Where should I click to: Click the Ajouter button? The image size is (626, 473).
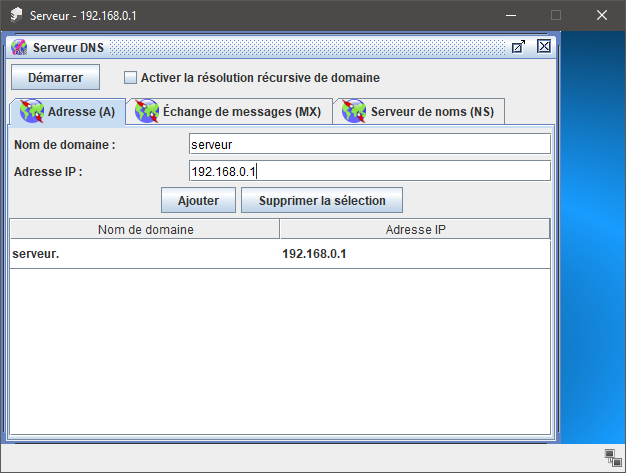198,200
